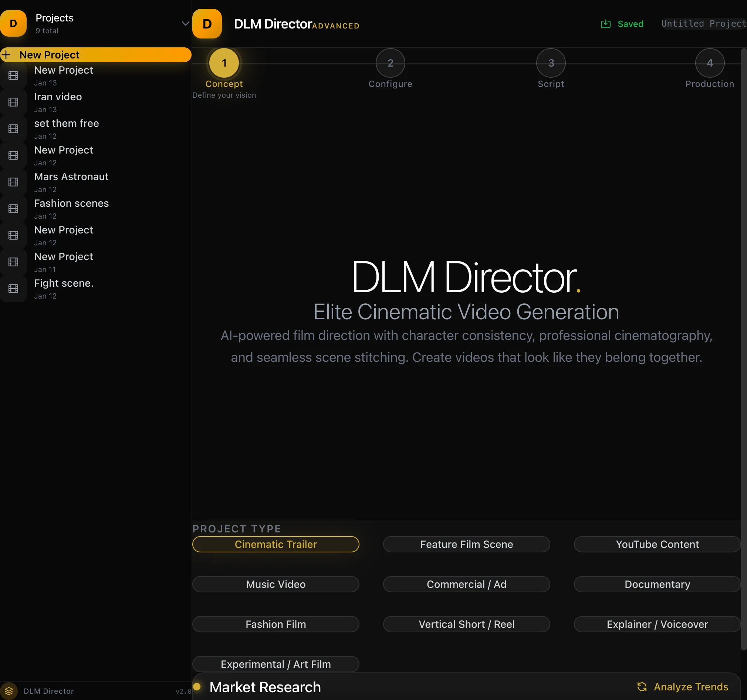Open the Fight scene. project
The height and width of the screenshot is (700, 747).
[96, 289]
